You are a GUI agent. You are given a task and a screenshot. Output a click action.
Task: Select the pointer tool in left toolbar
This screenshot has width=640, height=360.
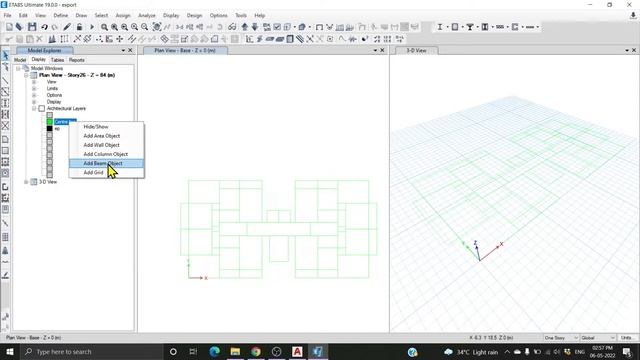coord(5,55)
